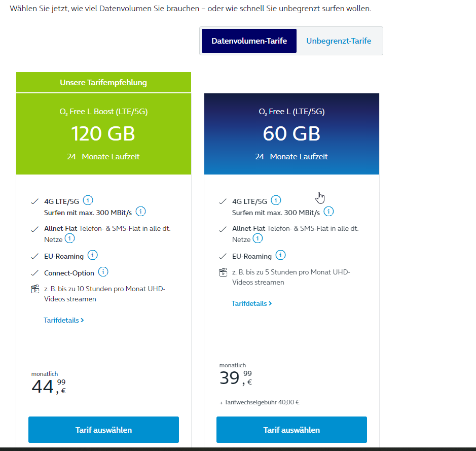The image size is (476, 451).
Task: Open EU-Roaming info icon in 60 GB plan
Action: pos(280,255)
